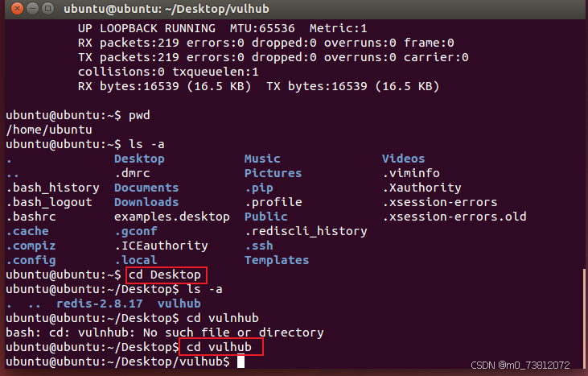The width and height of the screenshot is (588, 376).
Task: Click the 'RX bytes:16539' text
Action: 128,87
